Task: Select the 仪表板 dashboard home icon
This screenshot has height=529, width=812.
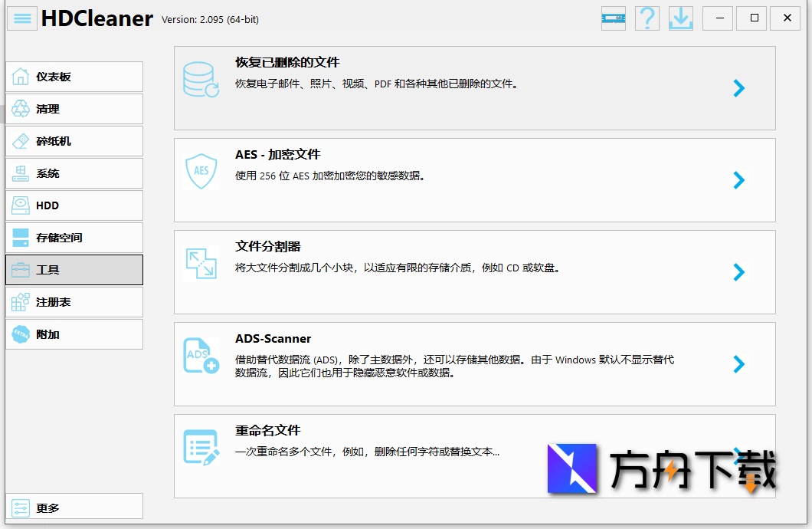Action: (22, 77)
